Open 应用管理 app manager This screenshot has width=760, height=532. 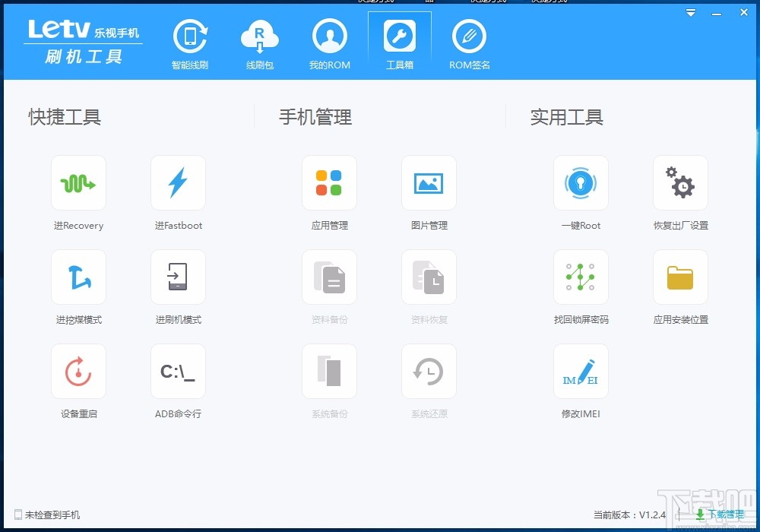click(329, 182)
